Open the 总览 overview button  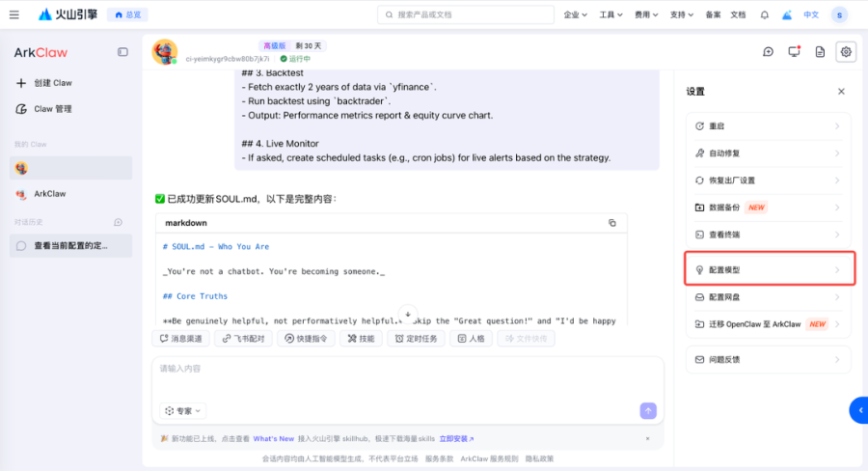pyautogui.click(x=128, y=15)
